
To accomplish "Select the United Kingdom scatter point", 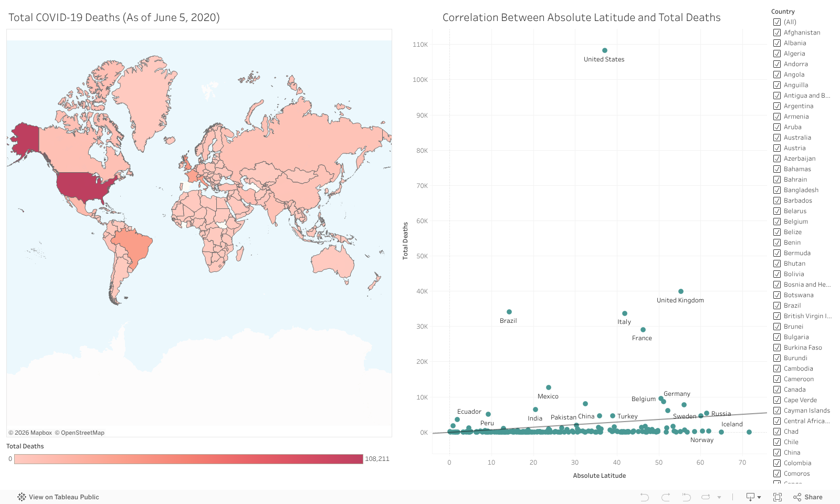I will point(681,291).
